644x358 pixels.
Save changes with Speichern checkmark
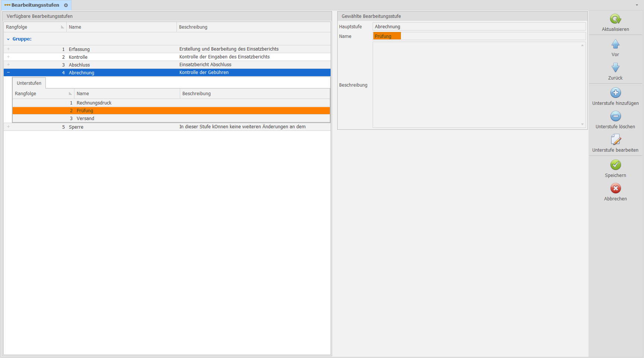[x=615, y=165]
